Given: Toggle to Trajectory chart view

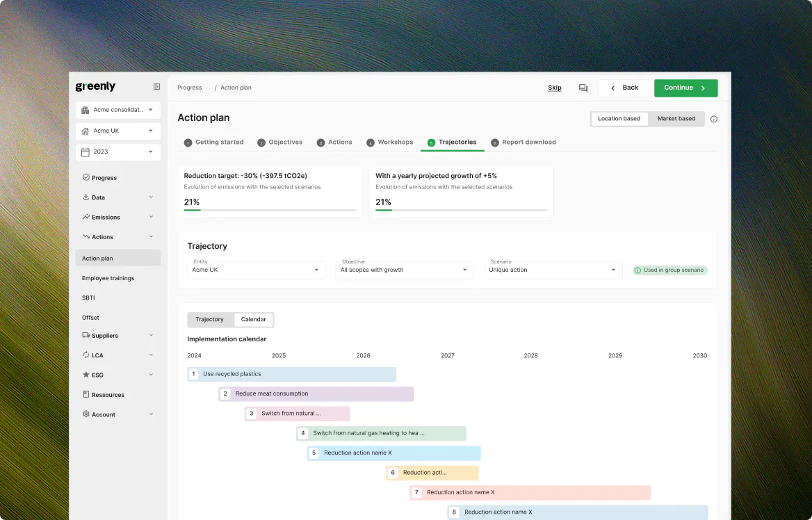Looking at the screenshot, I should pos(209,320).
